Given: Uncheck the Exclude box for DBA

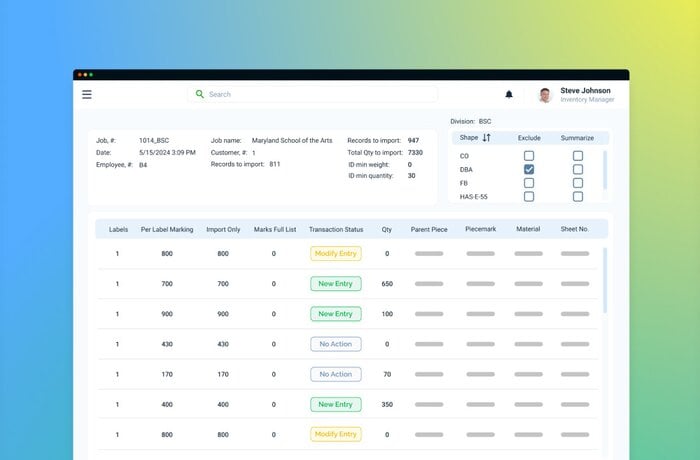Looking at the screenshot, I should tap(529, 170).
